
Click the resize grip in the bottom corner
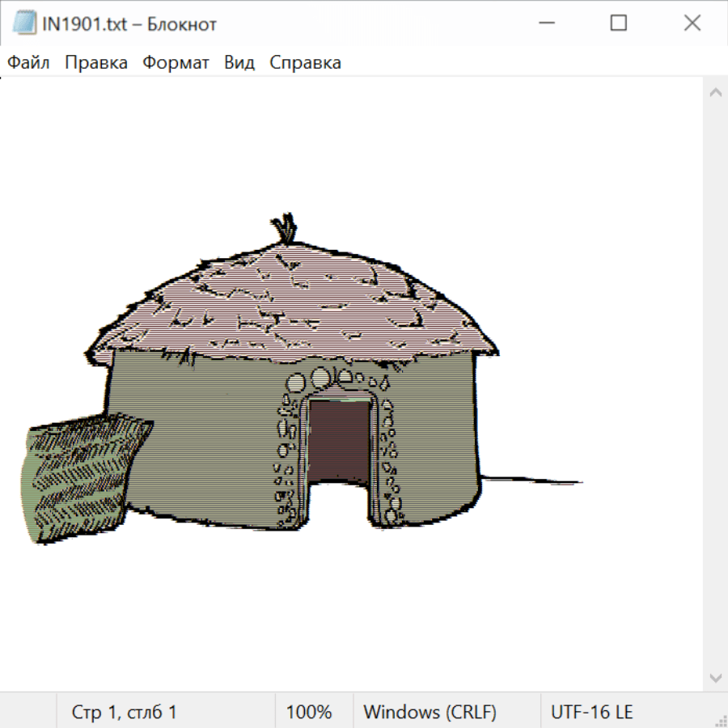(x=720, y=720)
